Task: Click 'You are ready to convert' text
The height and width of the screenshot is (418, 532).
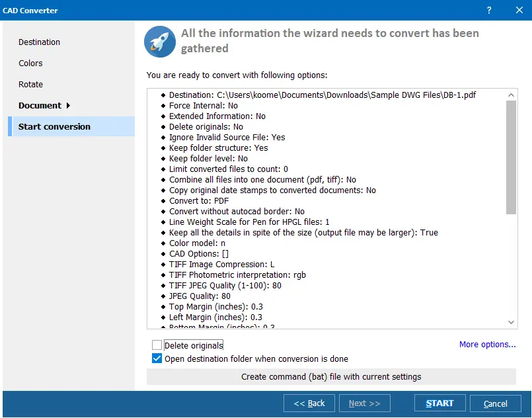Action: [237, 75]
